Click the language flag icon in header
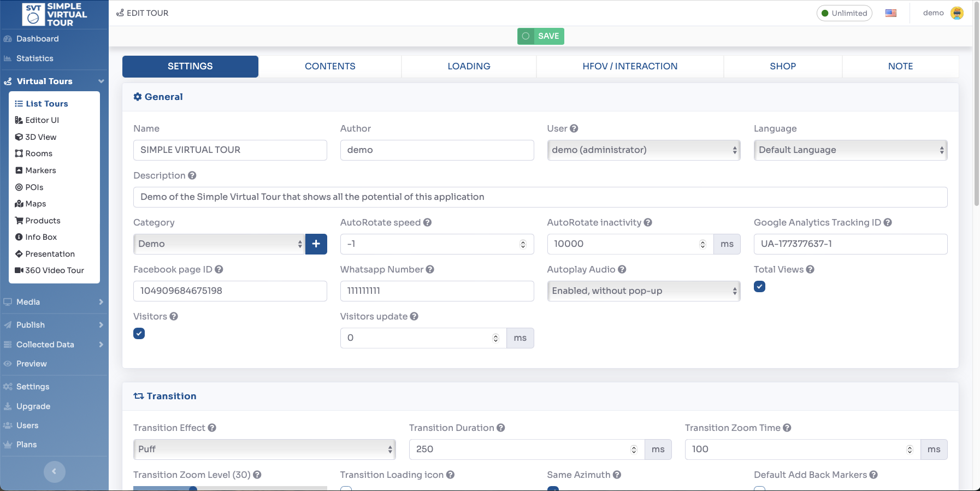The height and width of the screenshot is (491, 980). pyautogui.click(x=891, y=13)
